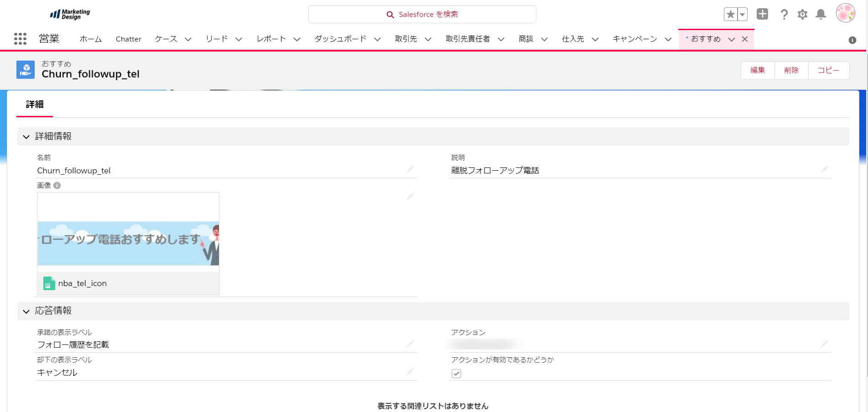Click pencil icon to edit 名前 field
This screenshot has width=868, height=412.
coord(410,169)
